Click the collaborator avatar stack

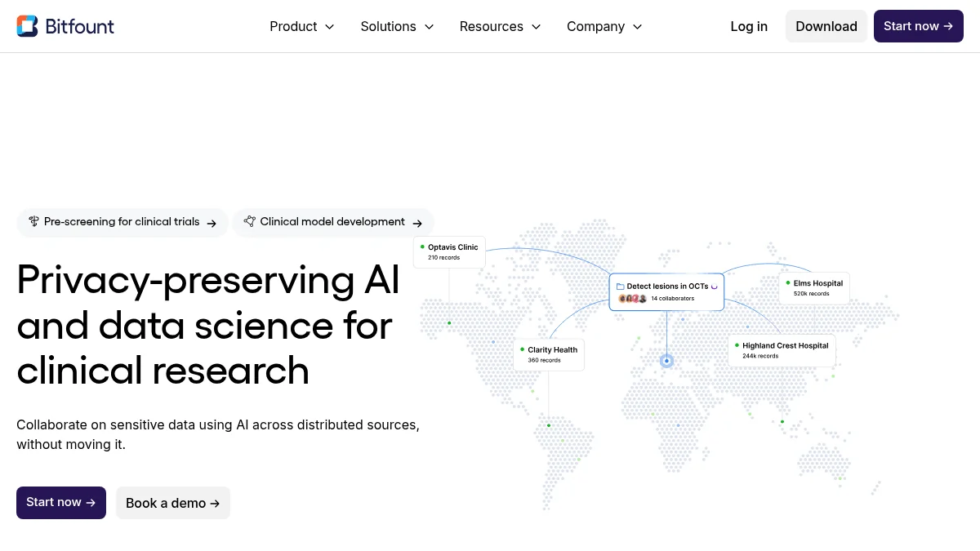pos(631,298)
